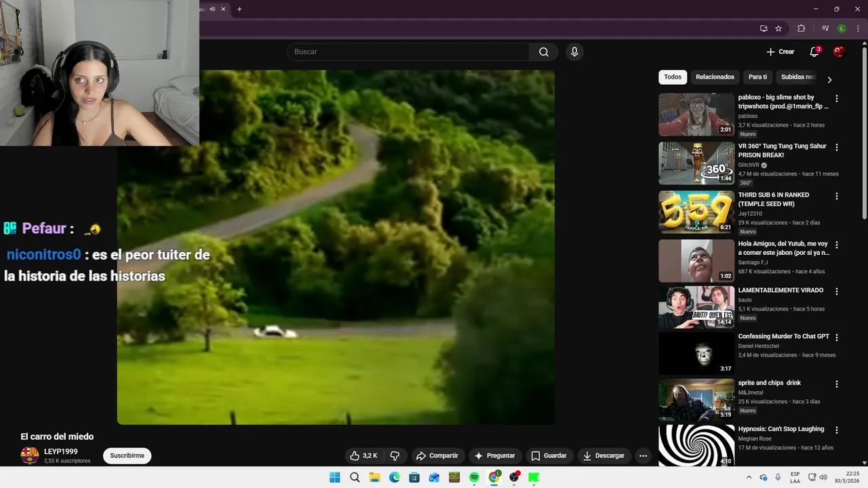
Task: Open the Chrome extensions puzzle icon
Action: point(802,28)
